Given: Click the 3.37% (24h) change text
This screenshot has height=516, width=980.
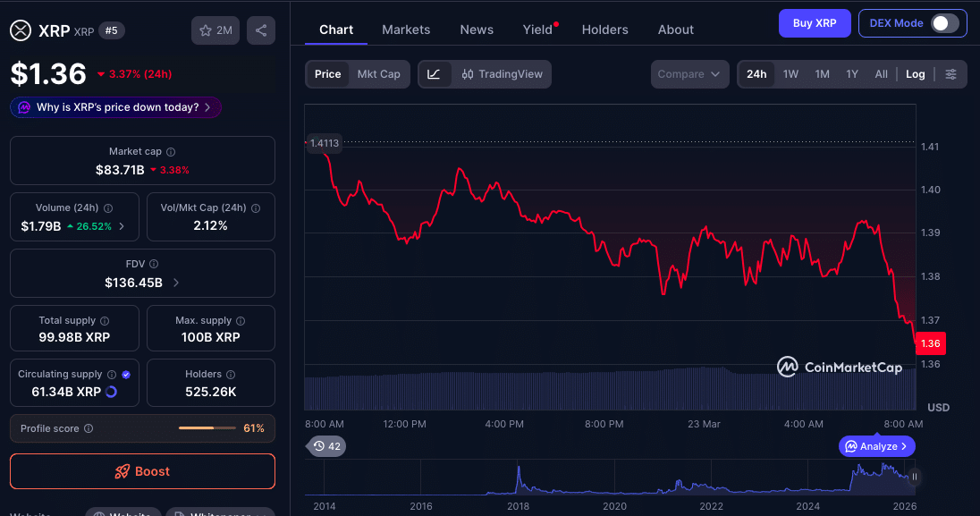Looking at the screenshot, I should (x=140, y=74).
